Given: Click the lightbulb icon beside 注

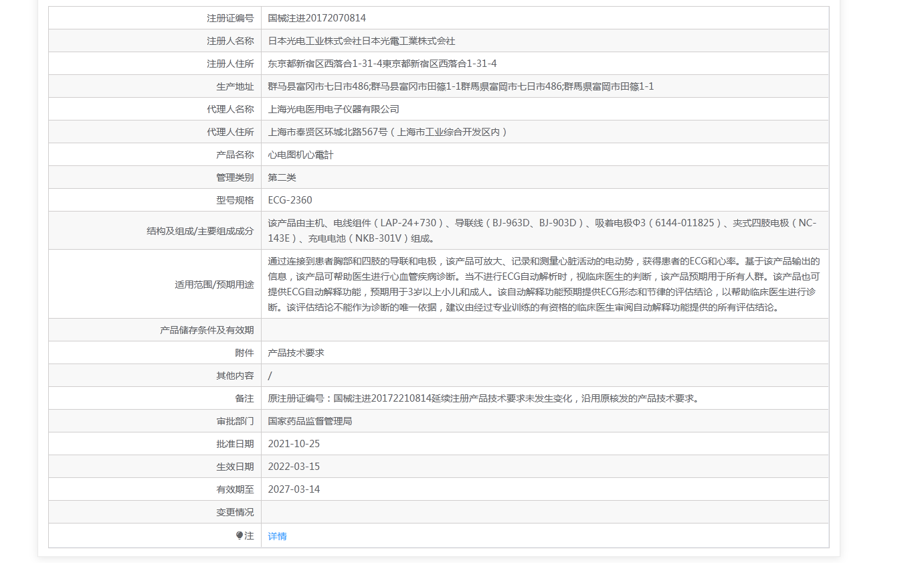Looking at the screenshot, I should point(240,536).
